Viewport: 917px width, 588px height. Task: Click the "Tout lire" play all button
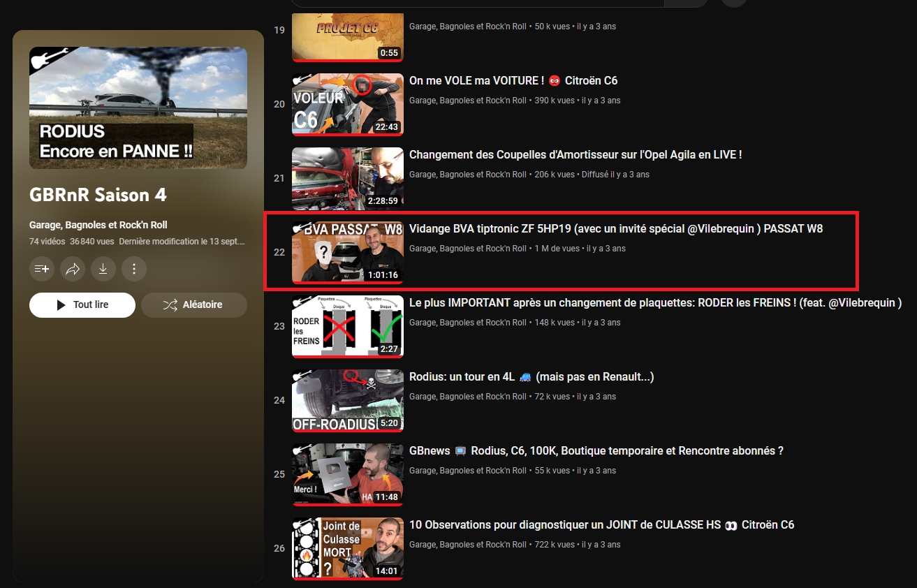tap(82, 305)
